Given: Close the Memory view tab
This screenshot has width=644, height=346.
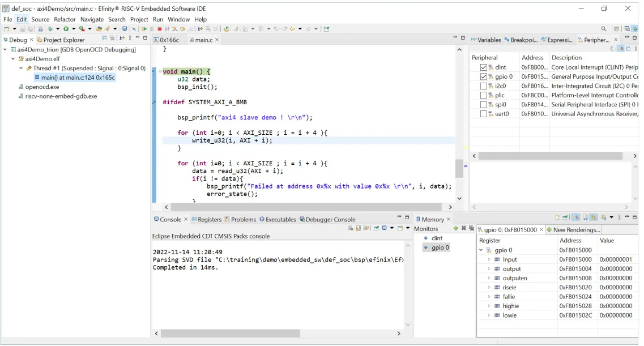Looking at the screenshot, I should pyautogui.click(x=449, y=220).
